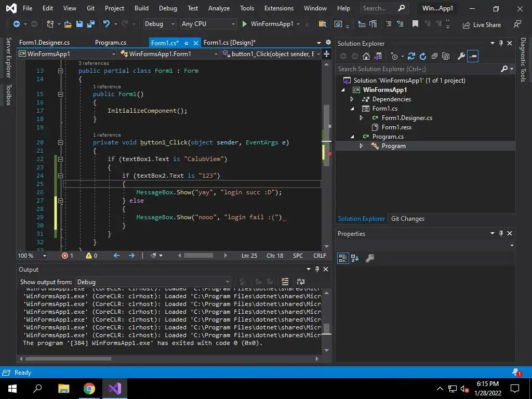The width and height of the screenshot is (532, 399).
Task: Toggle auto-hide pin of Output panel
Action: [x=317, y=269]
